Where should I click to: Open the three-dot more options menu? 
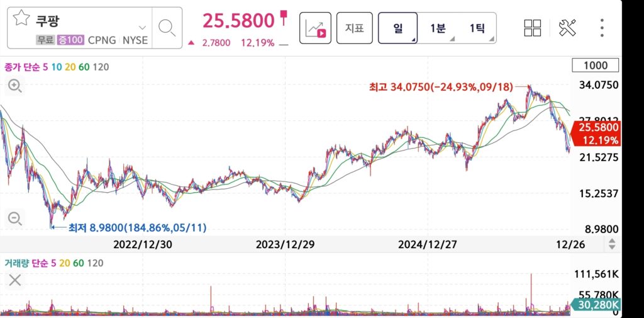[x=602, y=28]
